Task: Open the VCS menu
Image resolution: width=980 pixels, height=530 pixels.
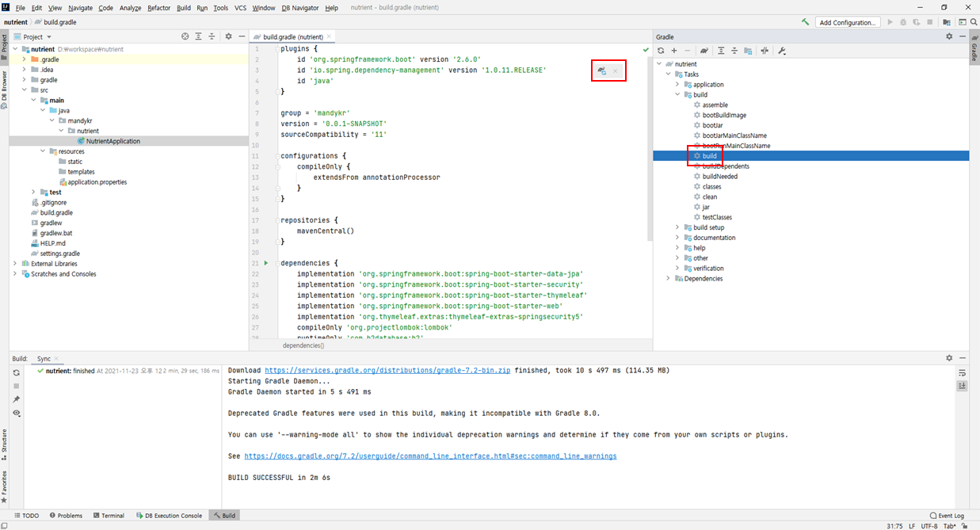Action: tap(241, 8)
